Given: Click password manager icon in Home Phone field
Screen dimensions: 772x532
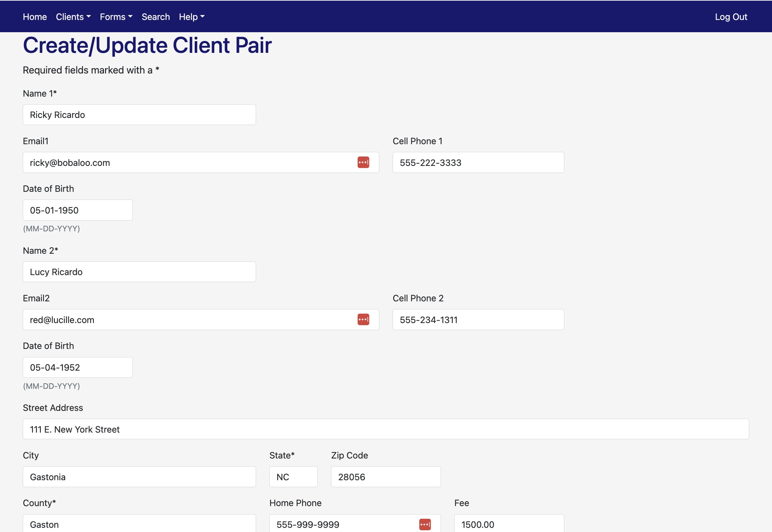Looking at the screenshot, I should [425, 524].
